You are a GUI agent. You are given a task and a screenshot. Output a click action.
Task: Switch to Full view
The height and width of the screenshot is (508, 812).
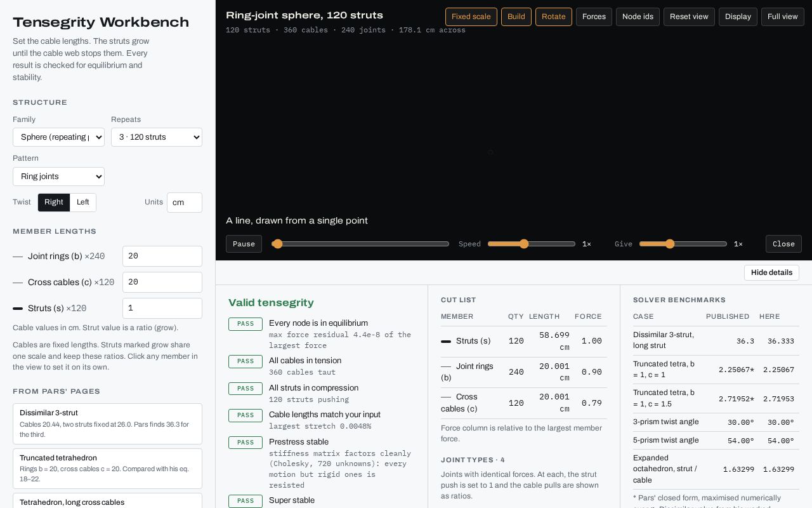(x=783, y=17)
